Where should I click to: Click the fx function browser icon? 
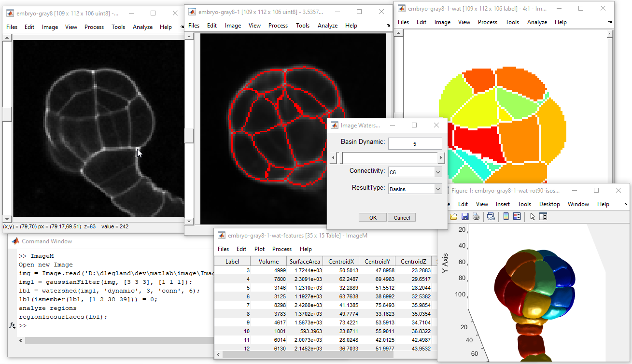tap(13, 325)
